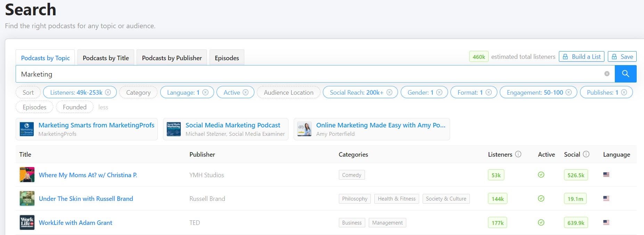The image size is (644, 235).
Task: Click the Philosophy category tag
Action: click(x=354, y=198)
